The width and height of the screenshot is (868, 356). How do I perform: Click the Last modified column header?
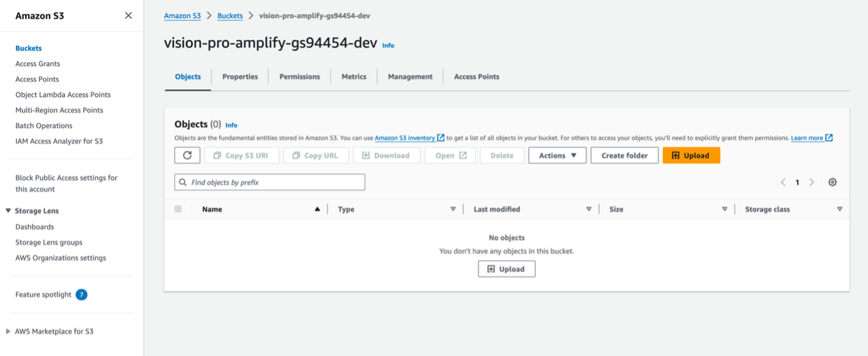(497, 209)
